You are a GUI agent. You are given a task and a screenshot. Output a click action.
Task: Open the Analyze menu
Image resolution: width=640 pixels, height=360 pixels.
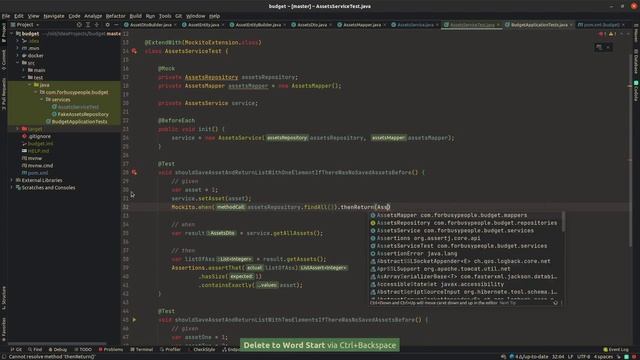click(93, 16)
